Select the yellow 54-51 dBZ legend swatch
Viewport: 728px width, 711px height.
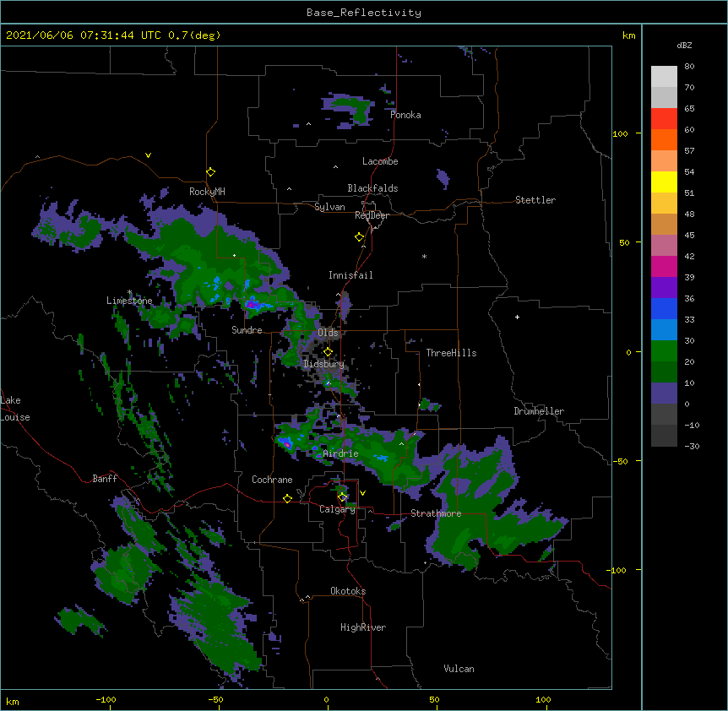point(664,182)
